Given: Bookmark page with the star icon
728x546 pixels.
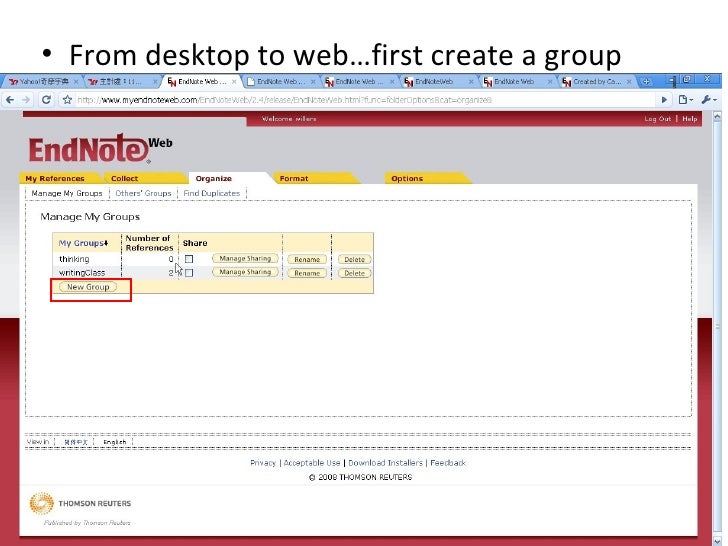Looking at the screenshot, I should [x=67, y=100].
